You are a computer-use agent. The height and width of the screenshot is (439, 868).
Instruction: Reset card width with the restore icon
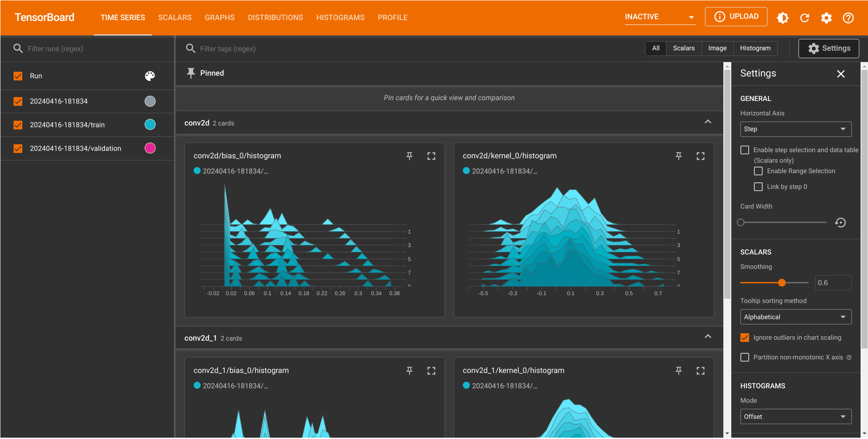click(x=840, y=223)
